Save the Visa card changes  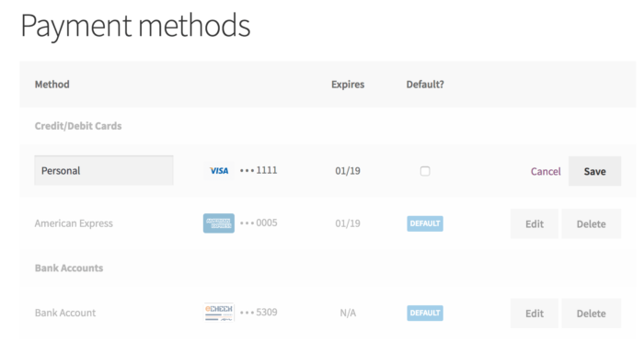click(594, 171)
